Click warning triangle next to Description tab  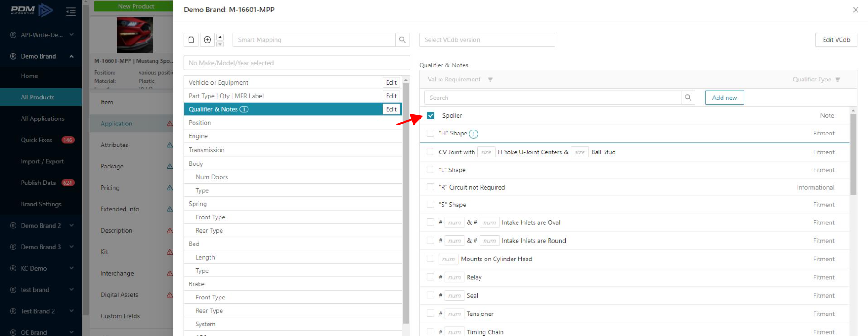tap(170, 231)
